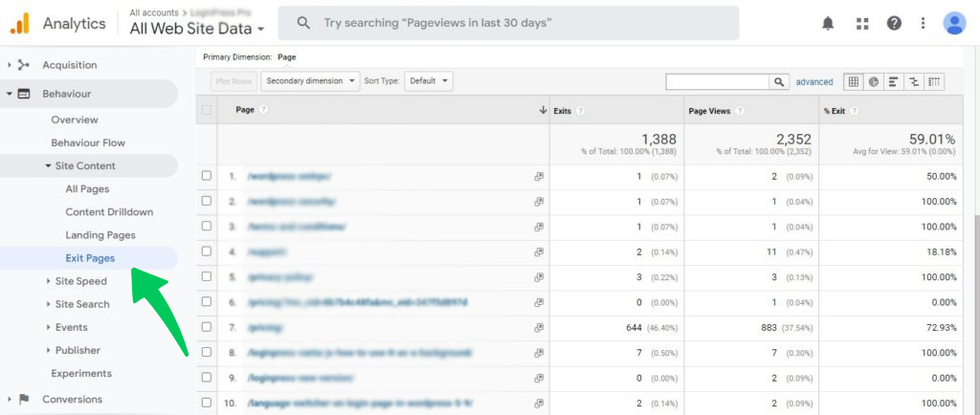Switch to Percentage pie chart view
This screenshot has height=415, width=980.
point(873,81)
